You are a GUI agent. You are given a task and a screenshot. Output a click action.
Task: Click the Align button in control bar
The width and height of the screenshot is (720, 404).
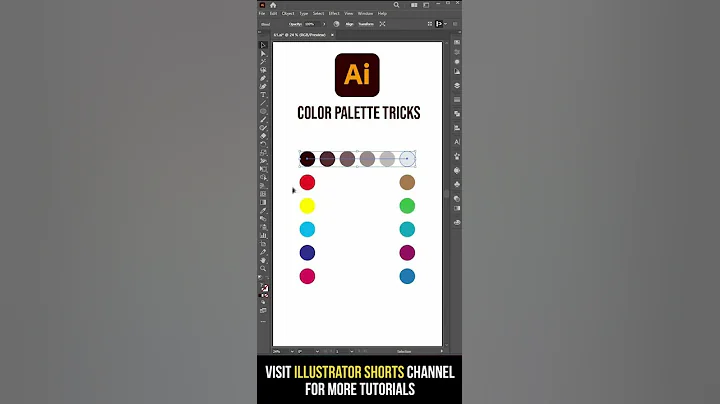click(x=349, y=24)
